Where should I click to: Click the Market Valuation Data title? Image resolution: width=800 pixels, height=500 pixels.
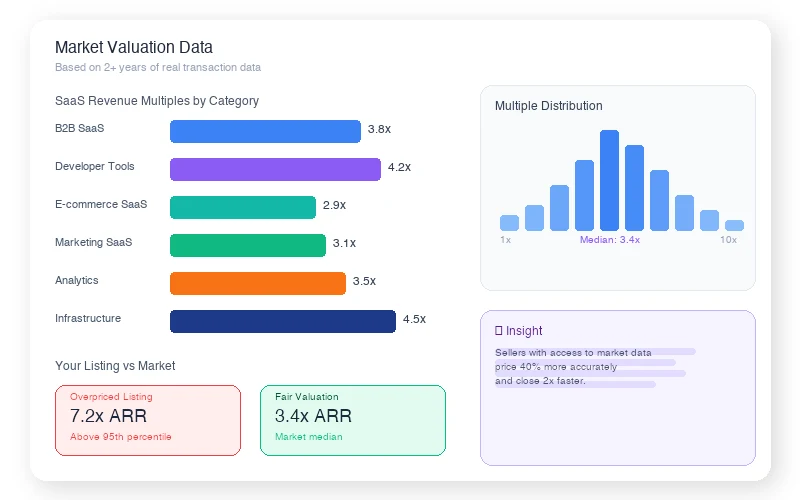coord(133,47)
